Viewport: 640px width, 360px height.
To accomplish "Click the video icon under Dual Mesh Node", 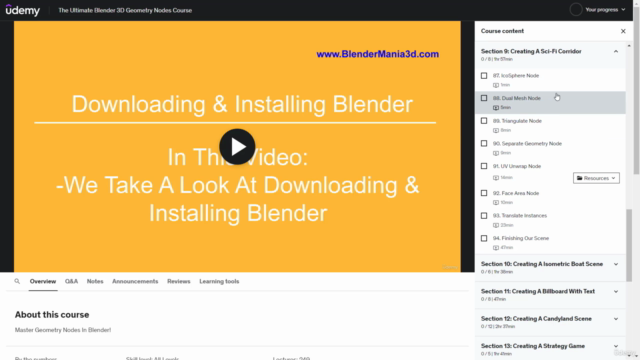I will [496, 107].
